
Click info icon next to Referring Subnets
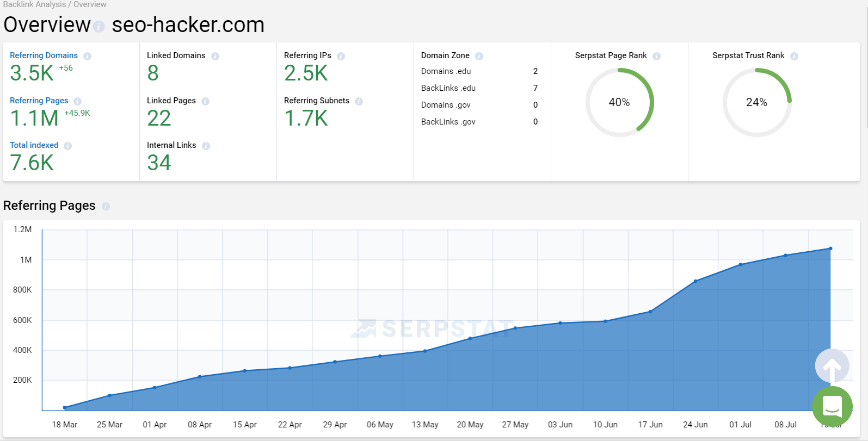[359, 101]
